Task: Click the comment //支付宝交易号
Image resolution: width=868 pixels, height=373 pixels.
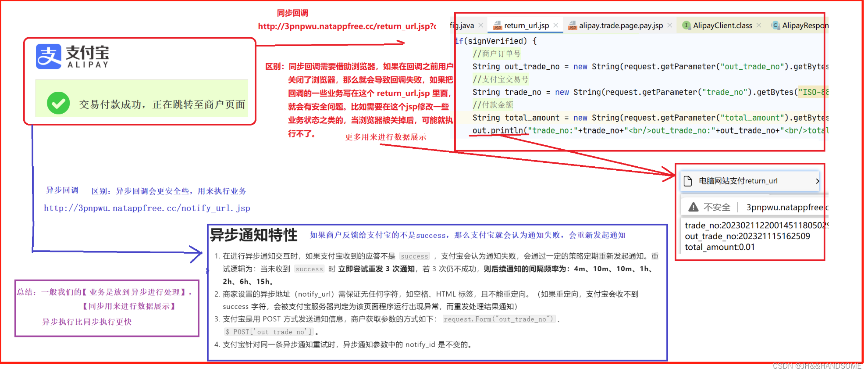Action: tap(501, 79)
